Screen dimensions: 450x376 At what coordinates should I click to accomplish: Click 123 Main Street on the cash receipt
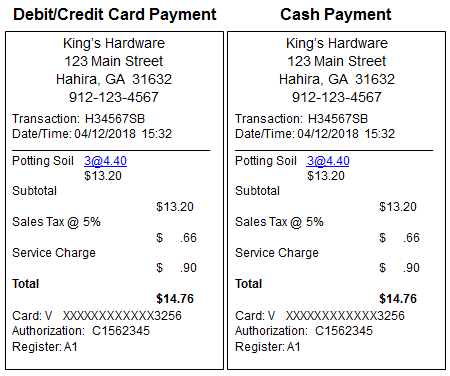337,61
